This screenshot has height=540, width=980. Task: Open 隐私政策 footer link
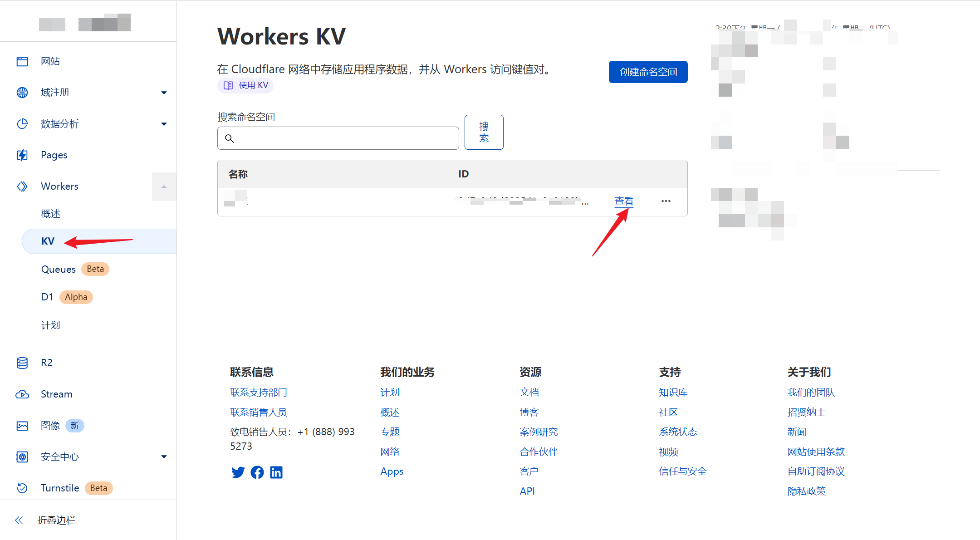(806, 491)
